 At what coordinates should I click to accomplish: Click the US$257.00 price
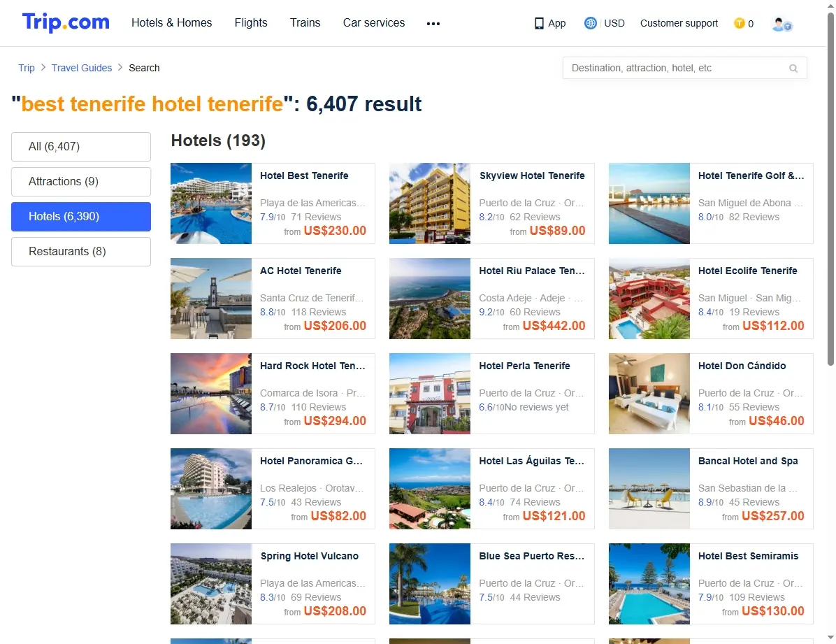tap(773, 515)
